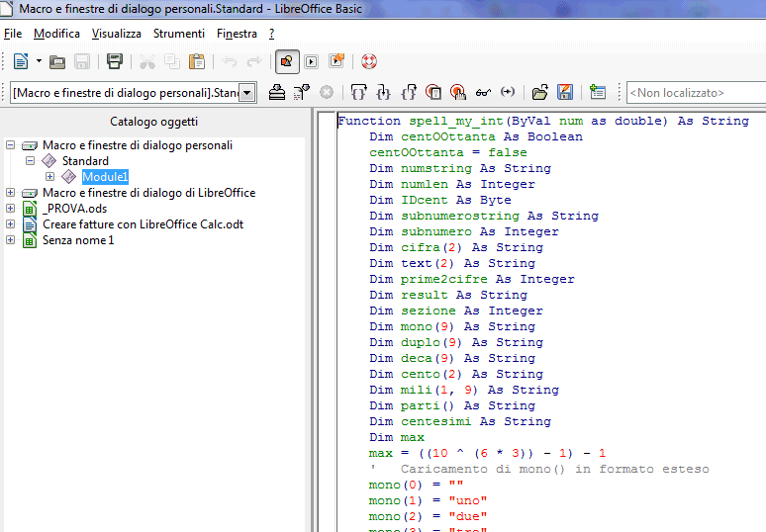This screenshot has width=766, height=532.
Task: Click the 'Dim numstring As String' line
Action: [460, 168]
